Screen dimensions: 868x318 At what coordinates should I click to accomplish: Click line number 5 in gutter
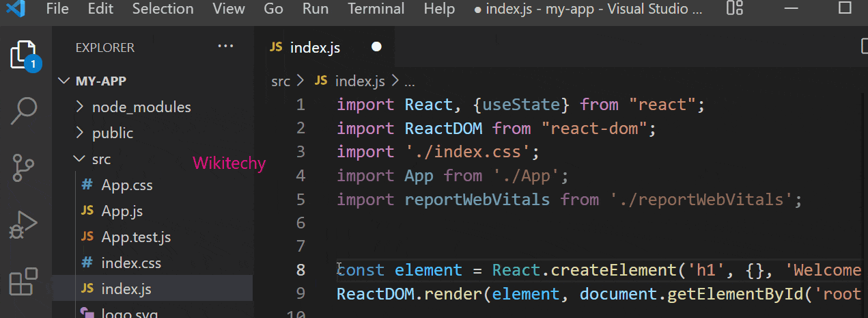pos(300,200)
